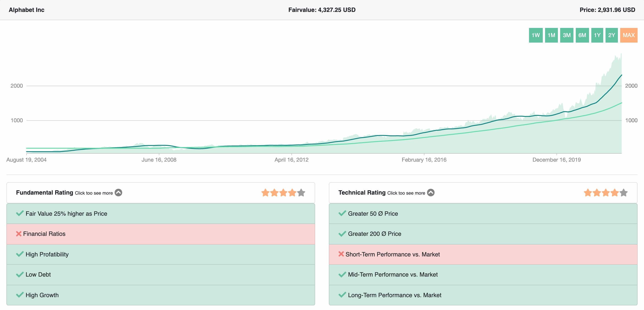
Task: Click checkmark next to Low Debt
Action: pyautogui.click(x=20, y=275)
